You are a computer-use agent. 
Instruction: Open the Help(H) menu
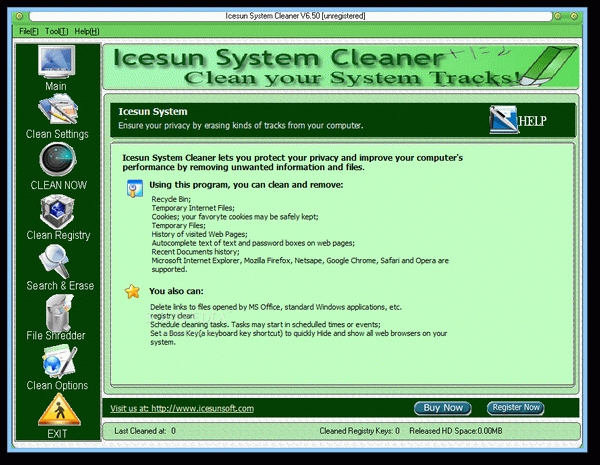tap(87, 31)
